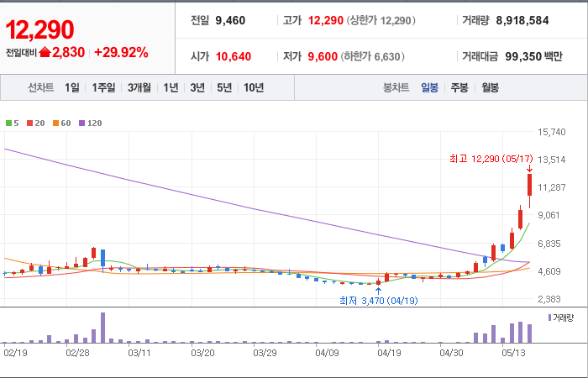Click the 02/19 date axis label

(15, 353)
